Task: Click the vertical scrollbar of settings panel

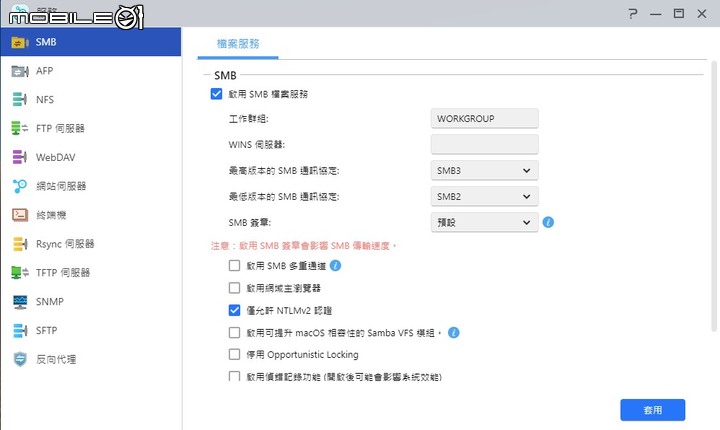Action: pos(714,197)
